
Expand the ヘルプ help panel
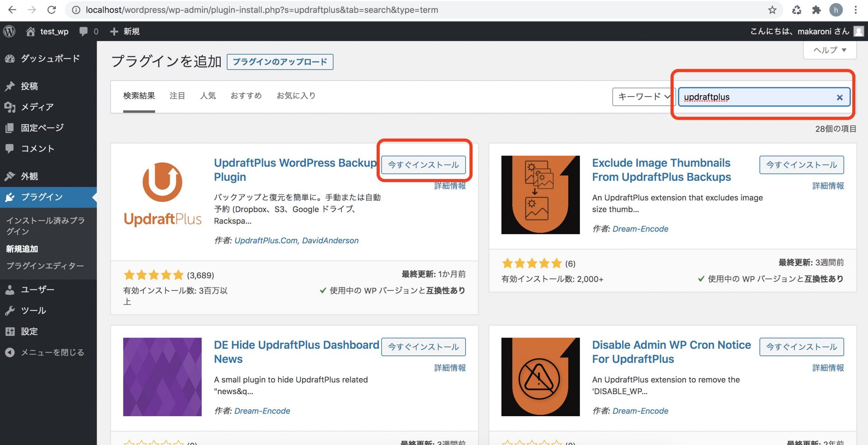coord(829,50)
